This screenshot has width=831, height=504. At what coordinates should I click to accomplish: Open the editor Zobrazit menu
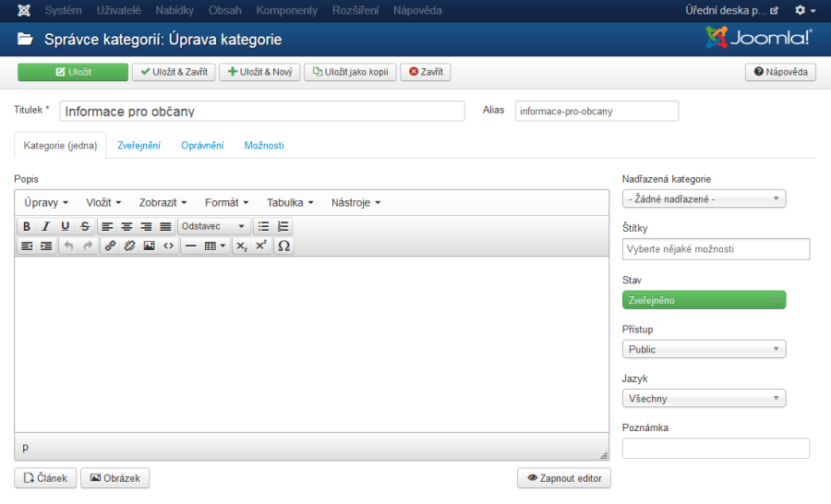[x=163, y=202]
